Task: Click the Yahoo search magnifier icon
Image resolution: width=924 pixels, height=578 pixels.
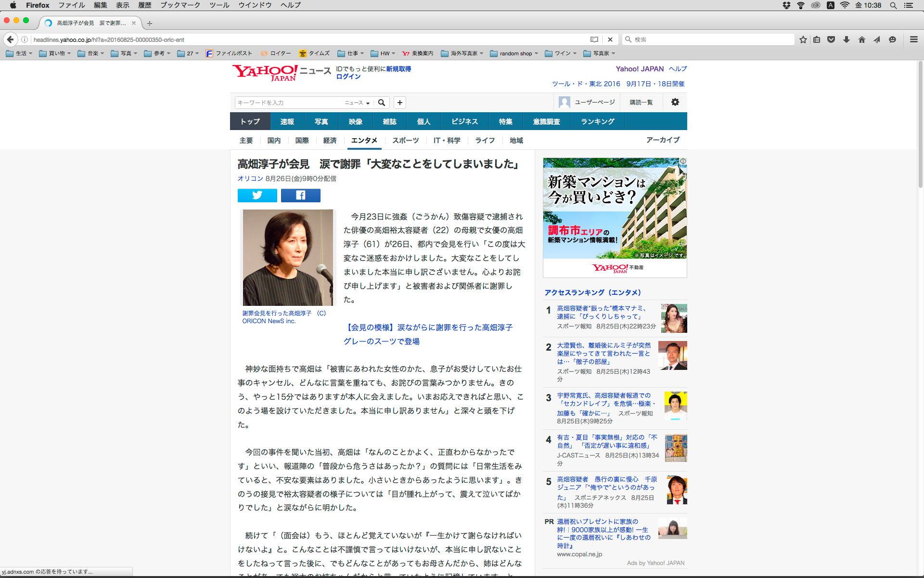Action: pos(382,103)
